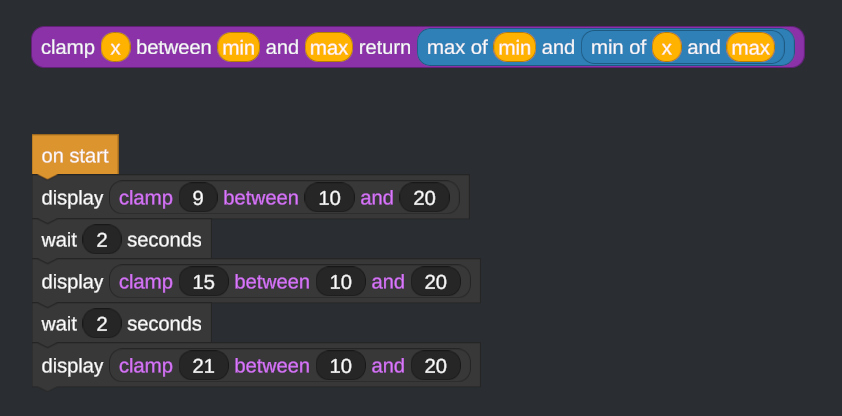Select the first display block label
Image resolution: width=842 pixels, height=416 pixels.
coord(72,198)
